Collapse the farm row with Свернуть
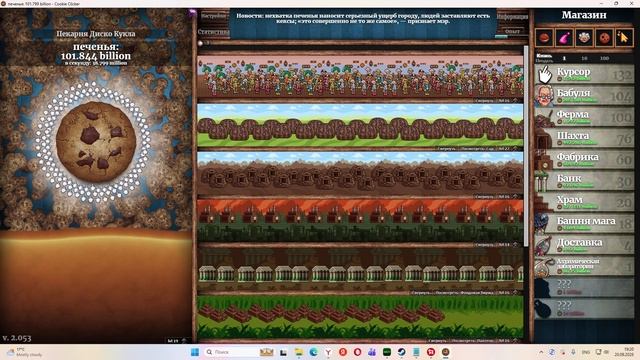This screenshot has height=360, width=640. click(x=447, y=149)
